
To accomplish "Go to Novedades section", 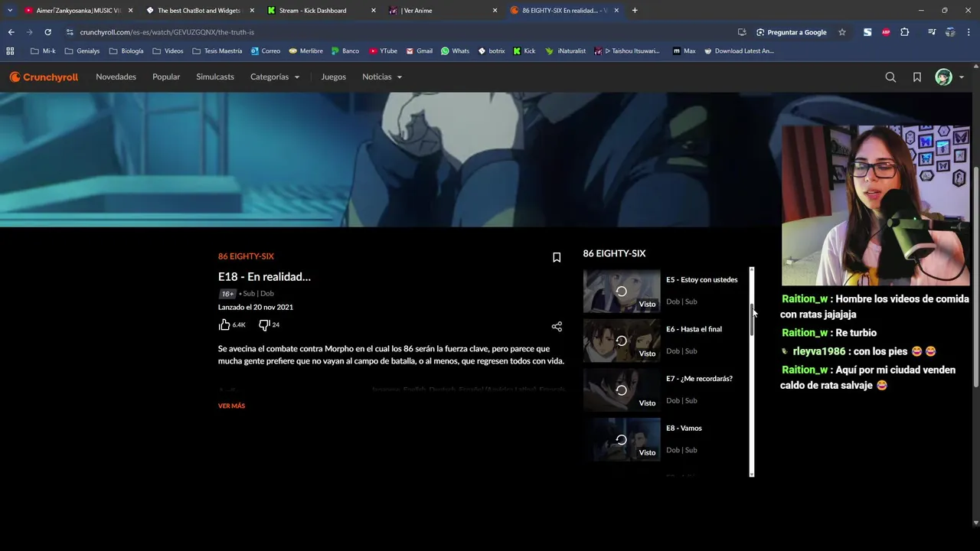I will 116,77.
